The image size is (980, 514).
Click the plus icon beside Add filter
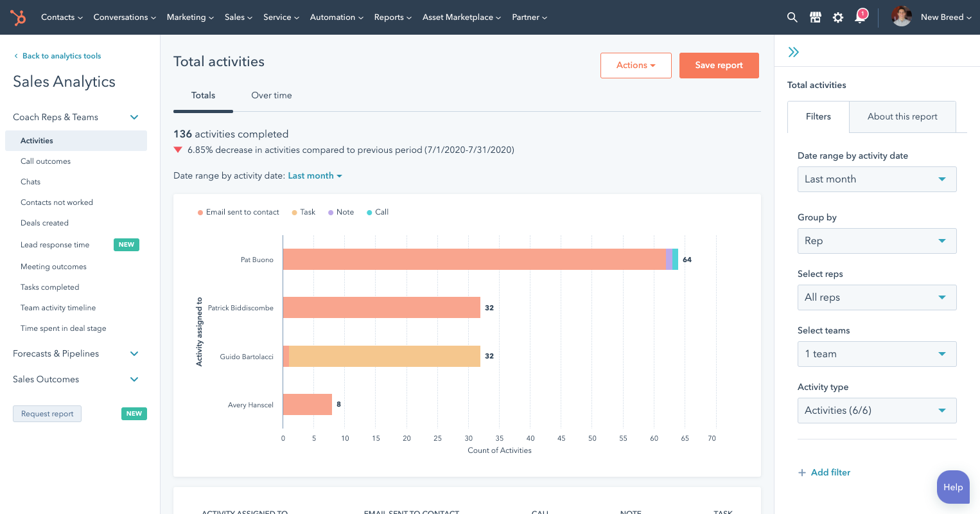pyautogui.click(x=801, y=473)
